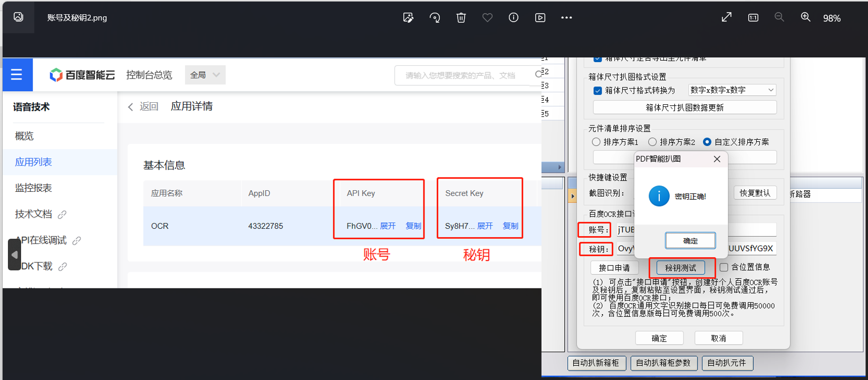Select 应用列表 in the sidebar
The height and width of the screenshot is (380, 868).
[x=33, y=162]
